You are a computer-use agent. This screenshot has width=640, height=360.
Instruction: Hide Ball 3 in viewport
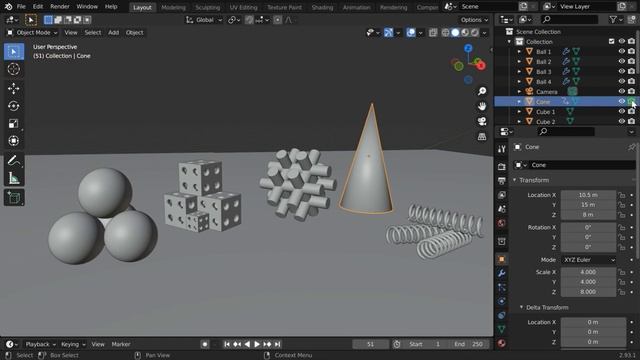pyautogui.click(x=621, y=71)
